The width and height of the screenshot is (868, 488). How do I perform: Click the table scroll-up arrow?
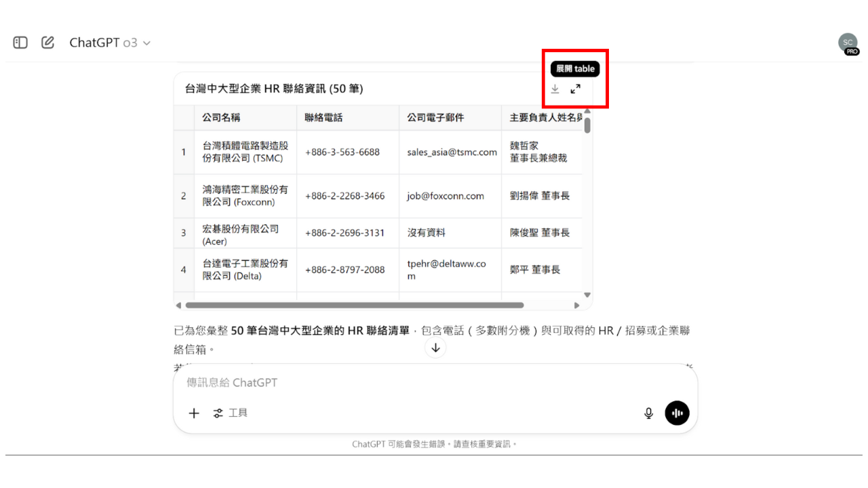click(x=587, y=110)
